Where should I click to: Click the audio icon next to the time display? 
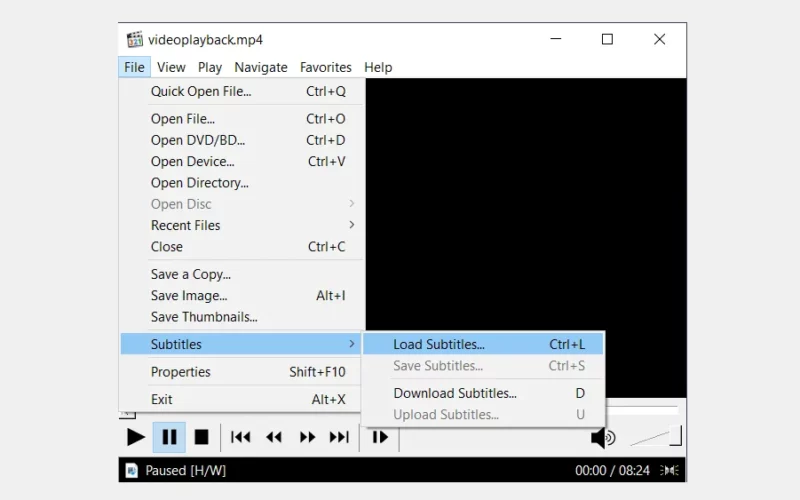[669, 470]
